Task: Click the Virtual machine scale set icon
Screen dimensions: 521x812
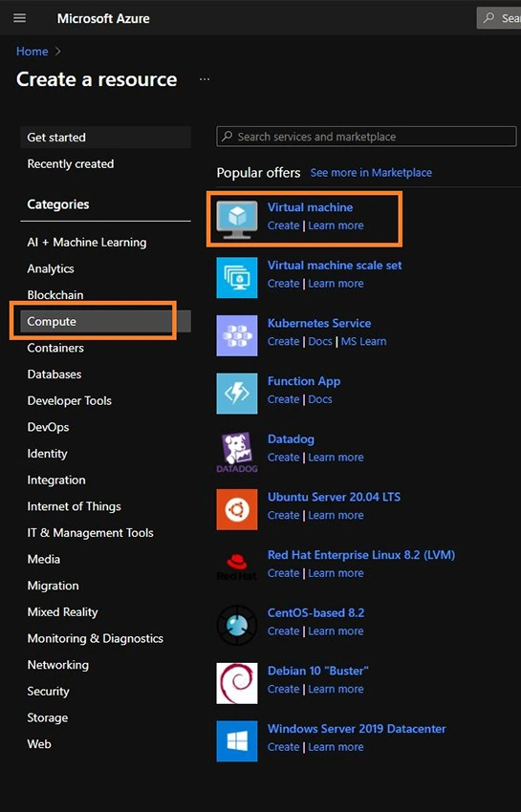Action: click(237, 278)
